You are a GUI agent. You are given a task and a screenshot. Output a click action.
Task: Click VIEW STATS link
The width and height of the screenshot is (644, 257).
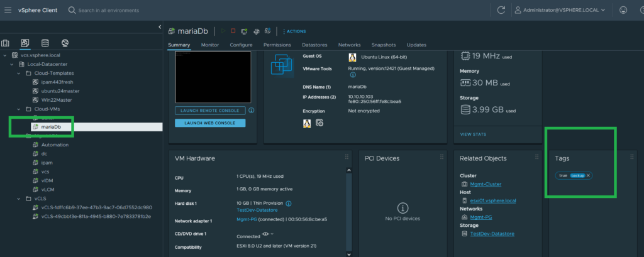click(x=473, y=134)
